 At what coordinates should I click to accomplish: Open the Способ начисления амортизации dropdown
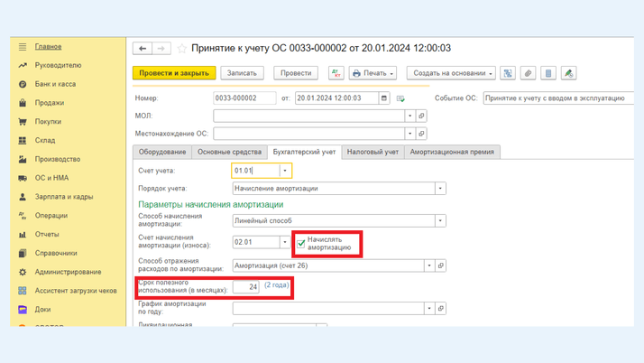[x=440, y=221]
